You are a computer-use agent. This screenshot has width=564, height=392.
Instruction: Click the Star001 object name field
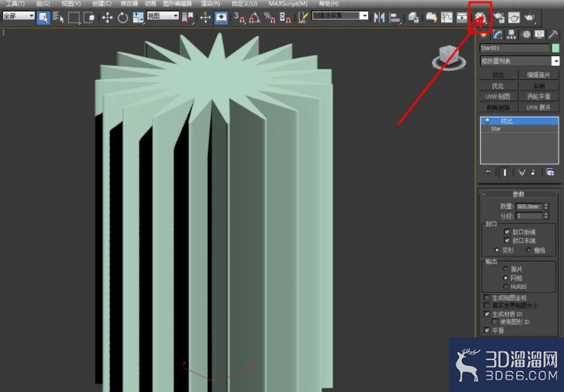click(514, 48)
